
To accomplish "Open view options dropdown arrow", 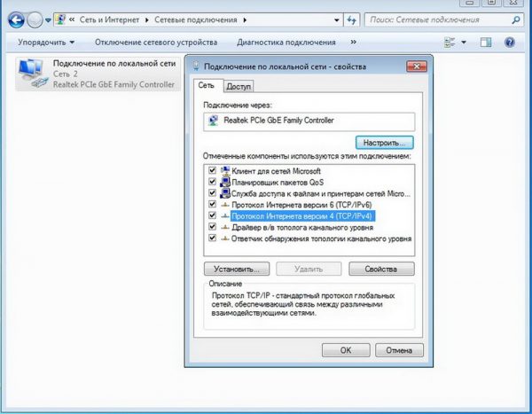I will pyautogui.click(x=464, y=43).
